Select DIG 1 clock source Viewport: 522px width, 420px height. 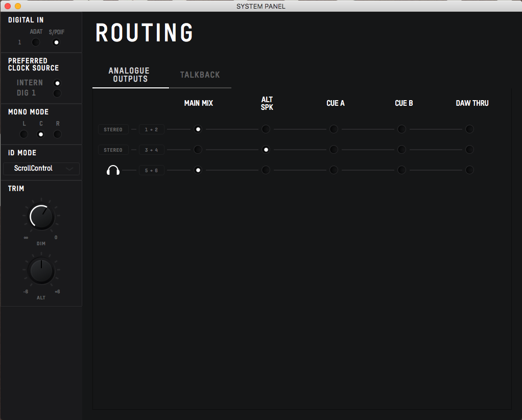pyautogui.click(x=57, y=93)
